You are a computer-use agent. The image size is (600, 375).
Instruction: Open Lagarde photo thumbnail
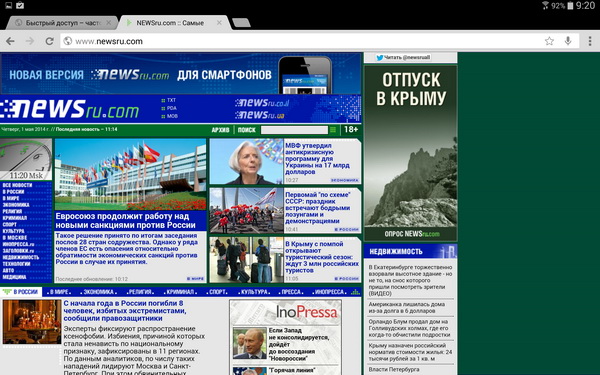tap(246, 161)
